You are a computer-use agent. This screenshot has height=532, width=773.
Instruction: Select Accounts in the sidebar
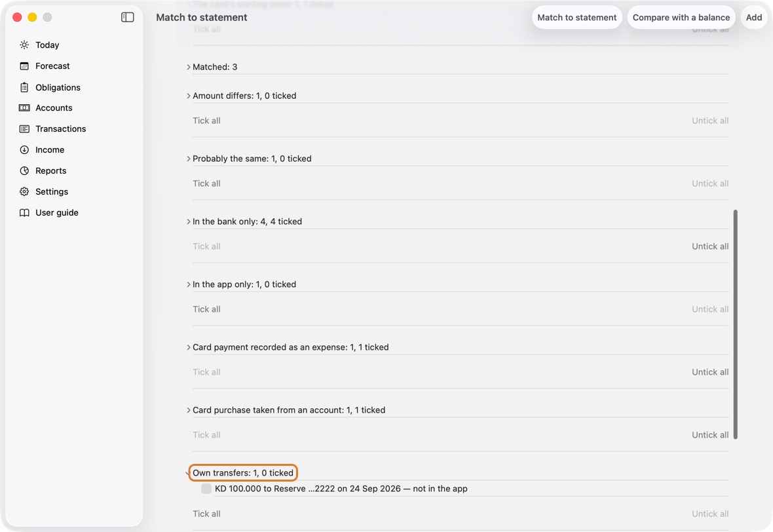54,108
